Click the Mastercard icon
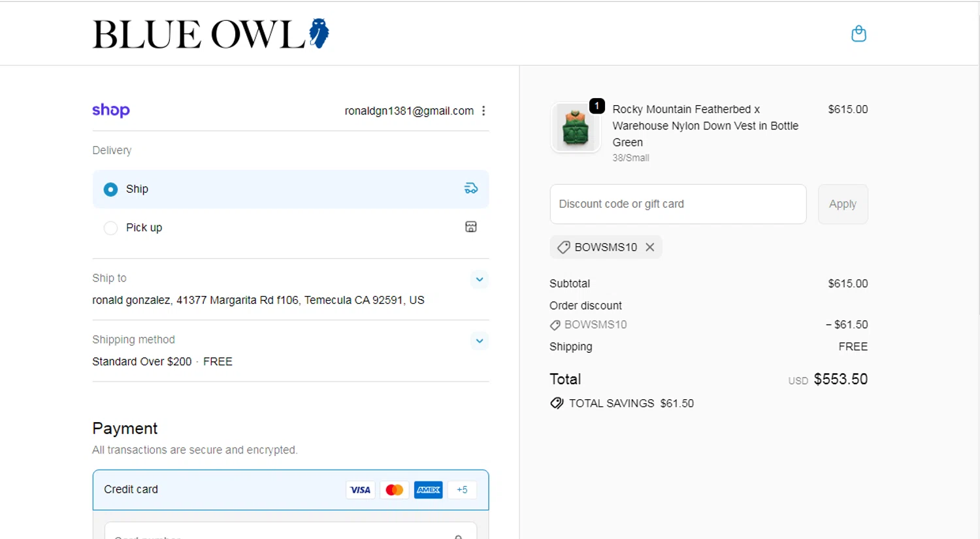The width and height of the screenshot is (980, 539). [395, 490]
